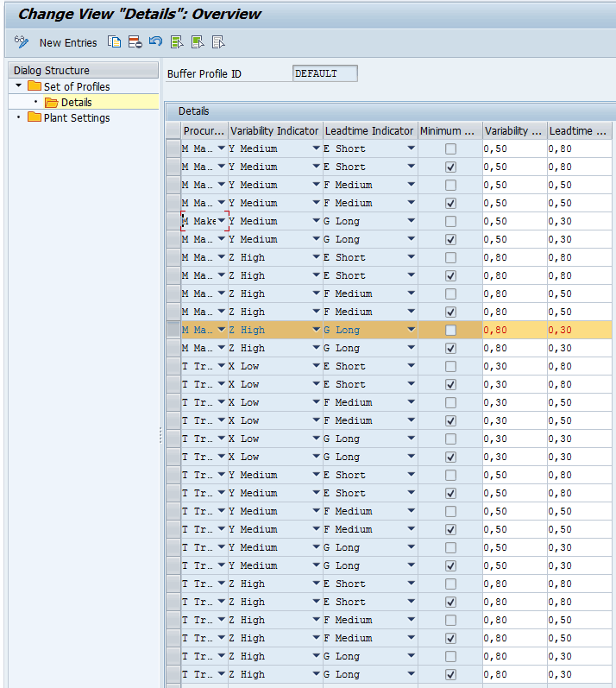Collapse the Set of Profiles tree node
616x688 pixels.
coord(19,86)
